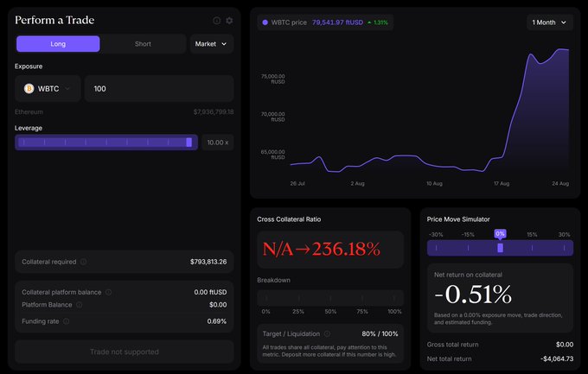Click the Price Move Simulator slider handle
This screenshot has width=588, height=374.
(x=500, y=248)
